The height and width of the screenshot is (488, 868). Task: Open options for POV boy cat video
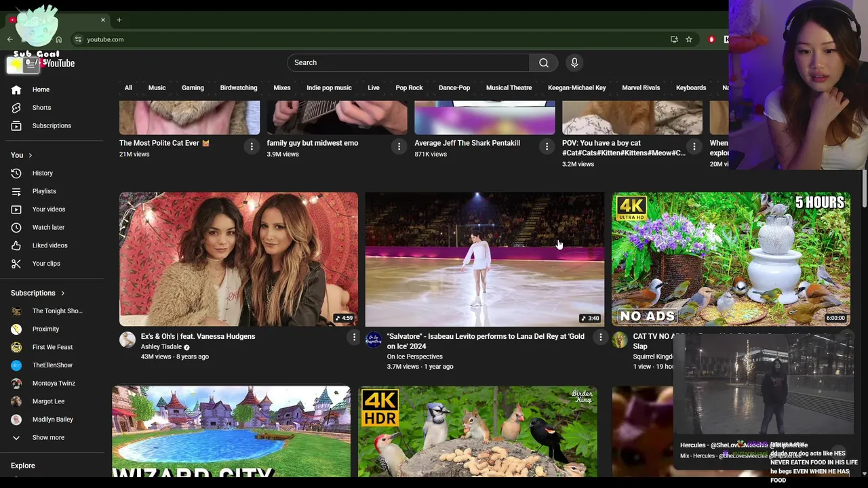click(x=694, y=146)
